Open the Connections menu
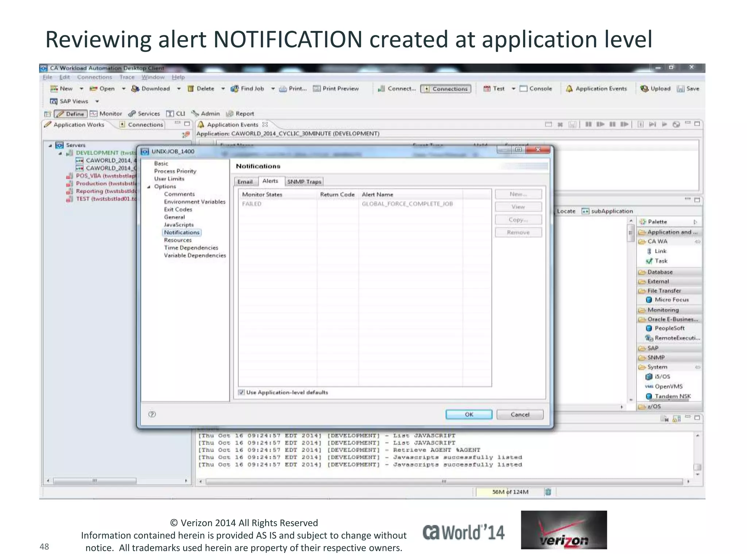Image resolution: width=747 pixels, height=560 pixels. [94, 77]
